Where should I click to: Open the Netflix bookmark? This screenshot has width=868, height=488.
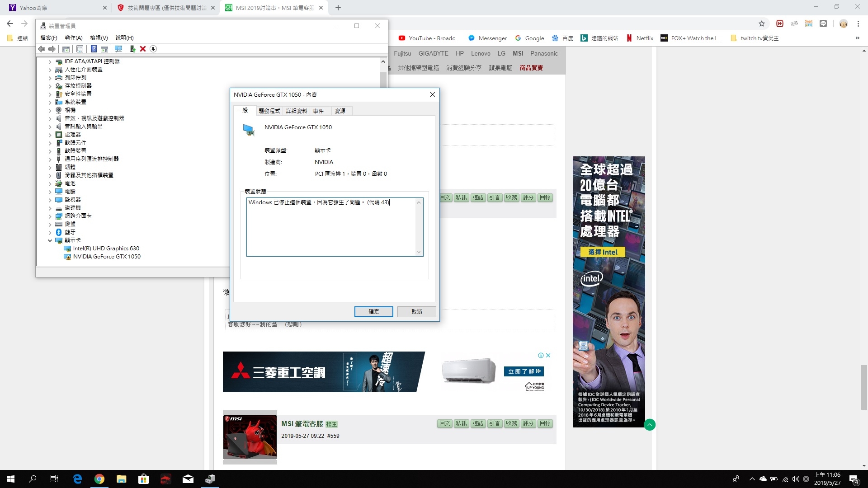coord(640,38)
